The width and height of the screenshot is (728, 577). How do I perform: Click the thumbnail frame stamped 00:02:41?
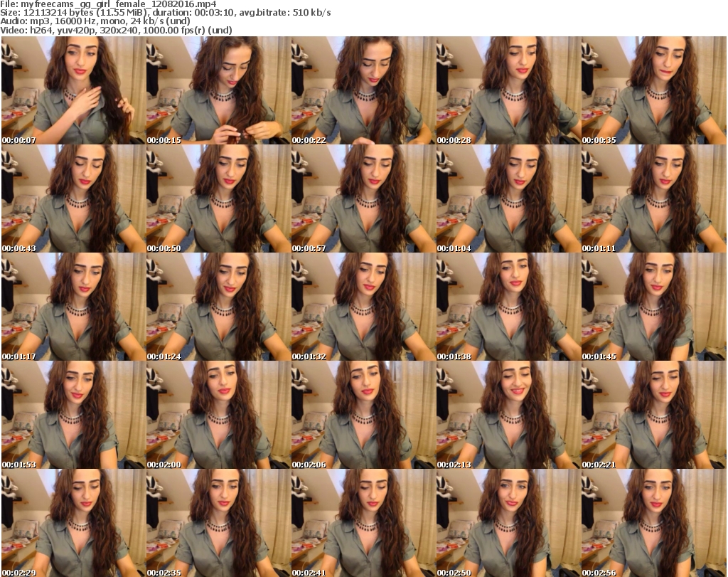tap(363, 523)
